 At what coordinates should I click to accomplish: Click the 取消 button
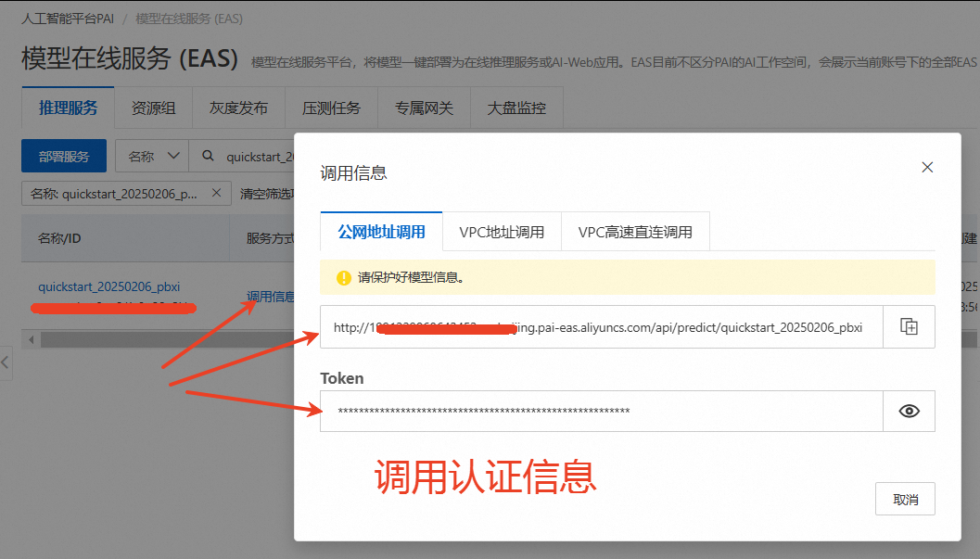click(x=905, y=498)
